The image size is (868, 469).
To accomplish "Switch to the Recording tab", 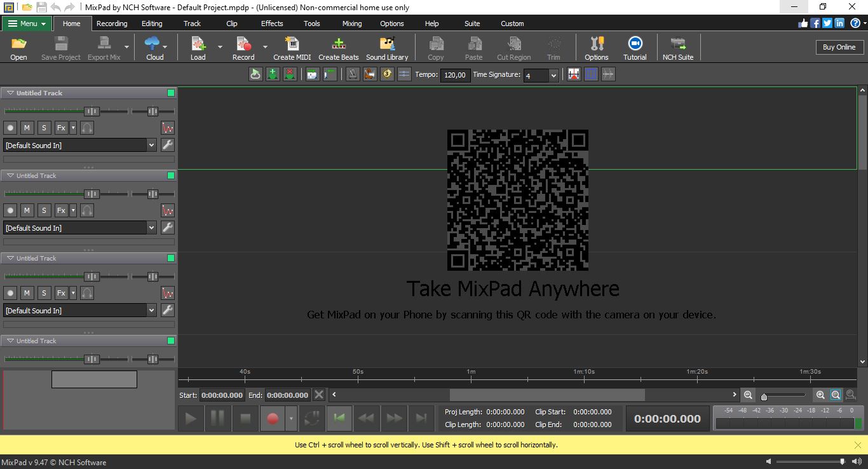I will (x=112, y=24).
